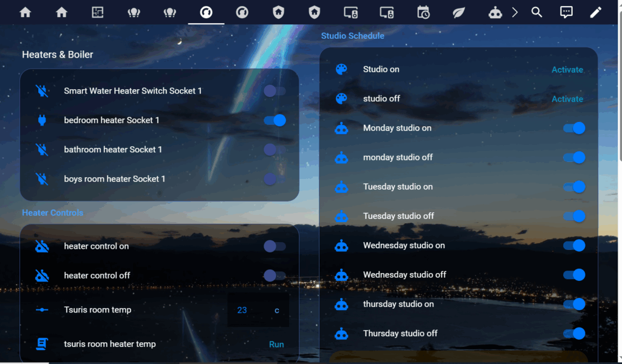The height and width of the screenshot is (364, 622).
Task: Click the Wednesday studio on label
Action: [x=404, y=245]
